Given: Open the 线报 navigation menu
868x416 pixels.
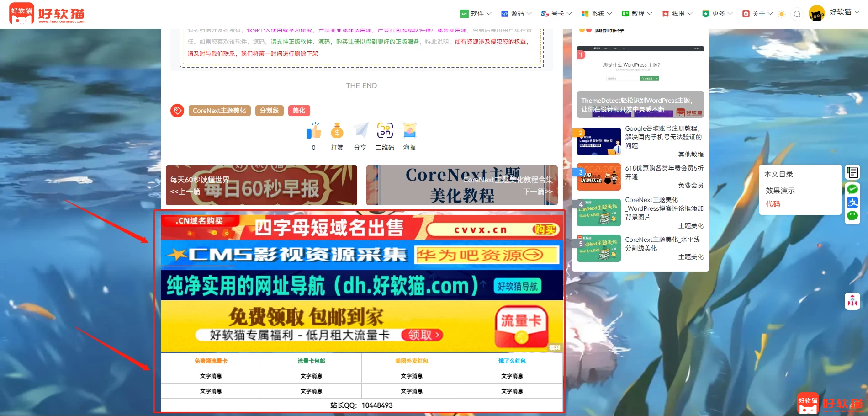Looking at the screenshot, I should [x=677, y=14].
